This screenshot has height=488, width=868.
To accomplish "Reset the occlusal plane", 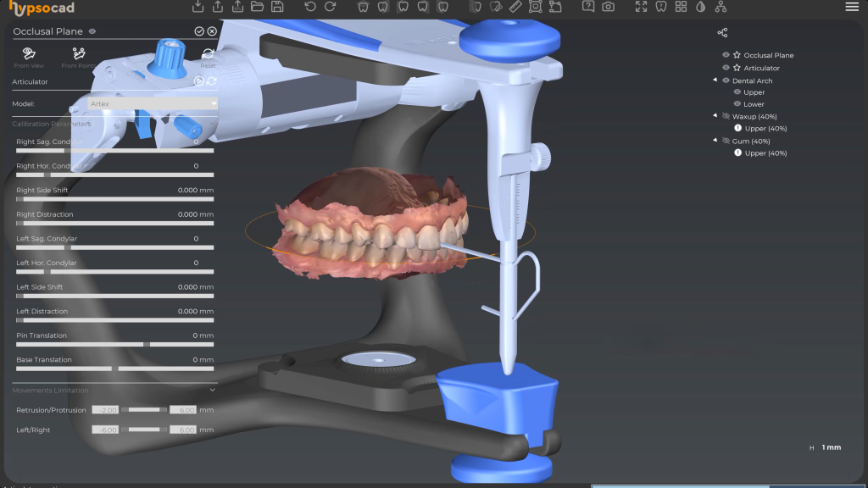I will [208, 54].
